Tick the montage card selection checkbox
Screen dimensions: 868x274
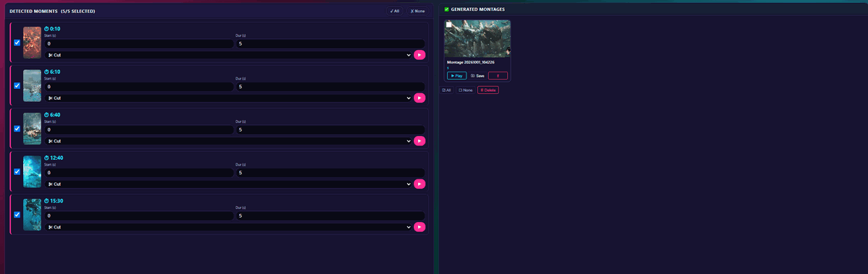[448, 25]
